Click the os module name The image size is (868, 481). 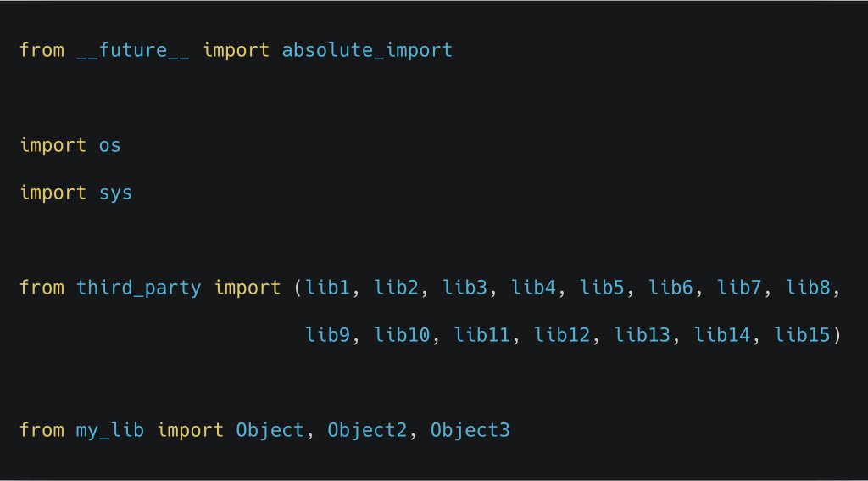click(x=110, y=145)
